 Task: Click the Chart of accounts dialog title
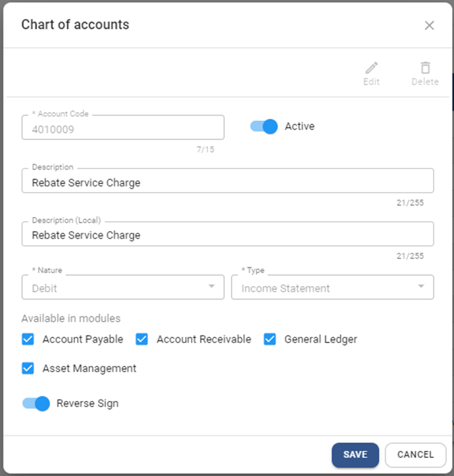tap(75, 25)
